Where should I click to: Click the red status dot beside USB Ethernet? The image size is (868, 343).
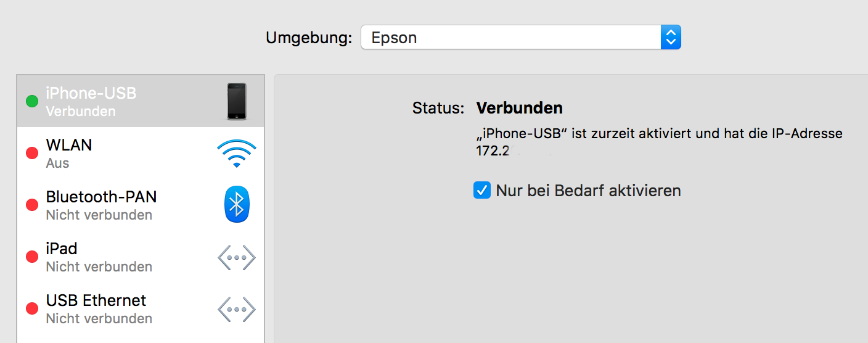coord(32,308)
